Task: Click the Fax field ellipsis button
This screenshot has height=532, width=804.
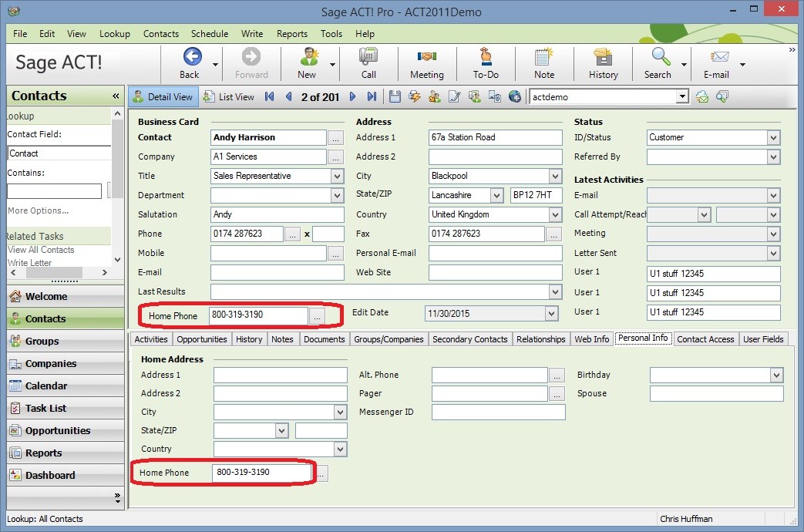Action: [553, 234]
